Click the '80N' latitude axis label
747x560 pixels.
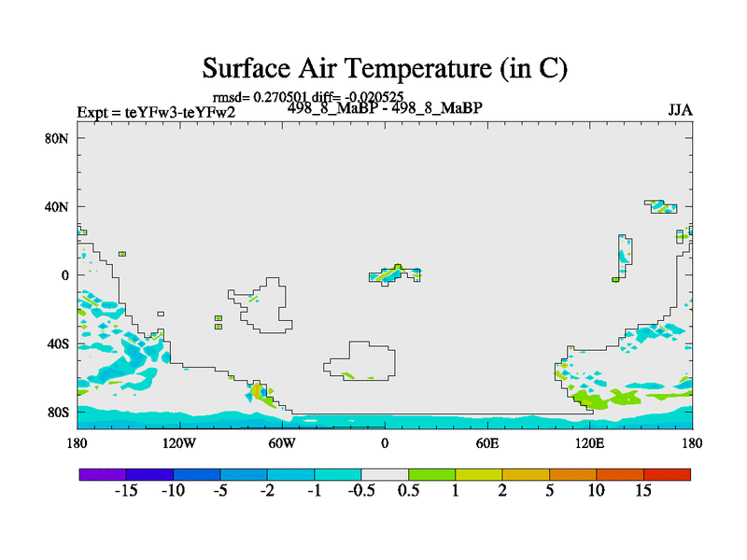click(60, 138)
